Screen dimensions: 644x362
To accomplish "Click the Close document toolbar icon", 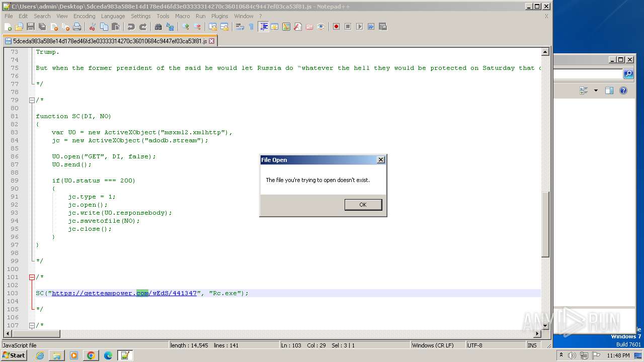I will [54, 27].
